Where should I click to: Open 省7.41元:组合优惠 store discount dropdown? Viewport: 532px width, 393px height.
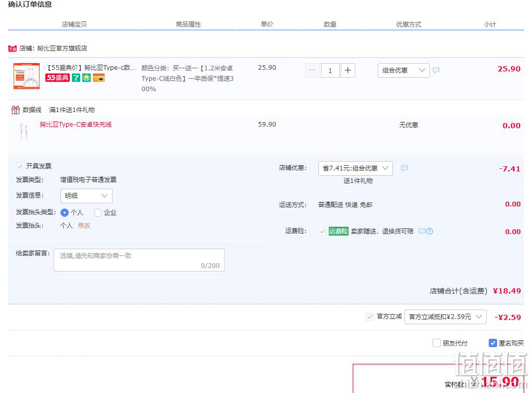(x=355, y=168)
